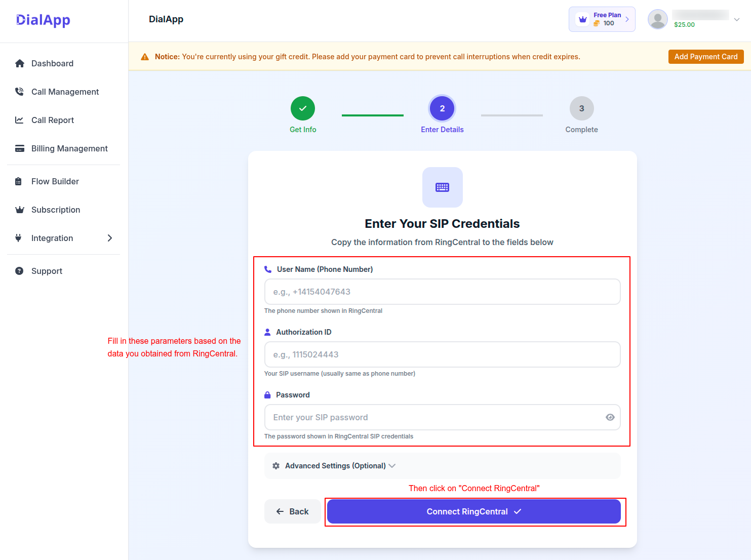751x560 pixels.
Task: Click the Billing Management card icon
Action: click(x=20, y=148)
